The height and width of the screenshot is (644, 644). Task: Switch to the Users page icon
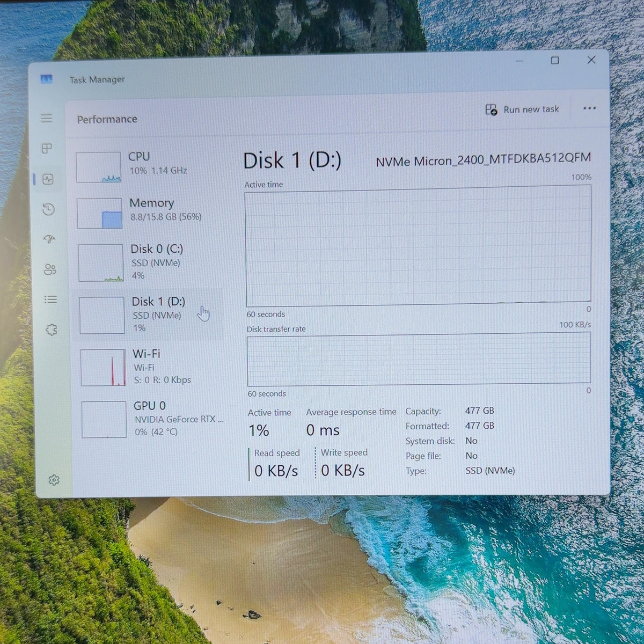coord(50,269)
